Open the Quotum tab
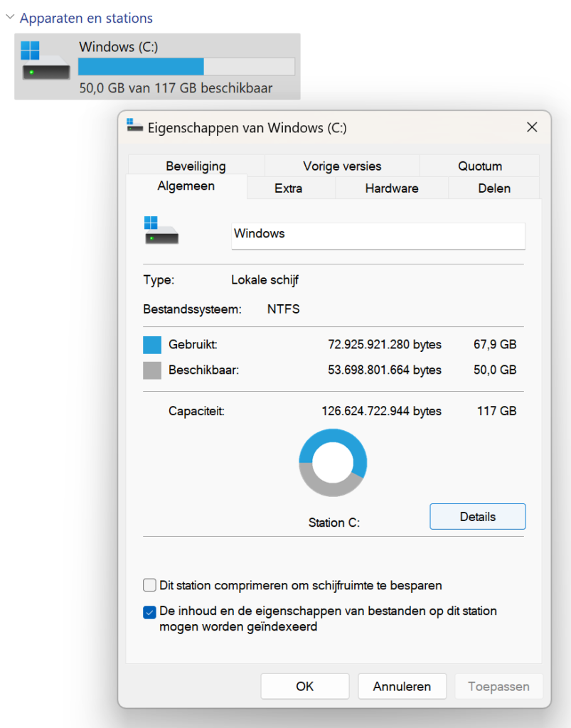Viewport: 571px width, 728px height. [x=480, y=166]
